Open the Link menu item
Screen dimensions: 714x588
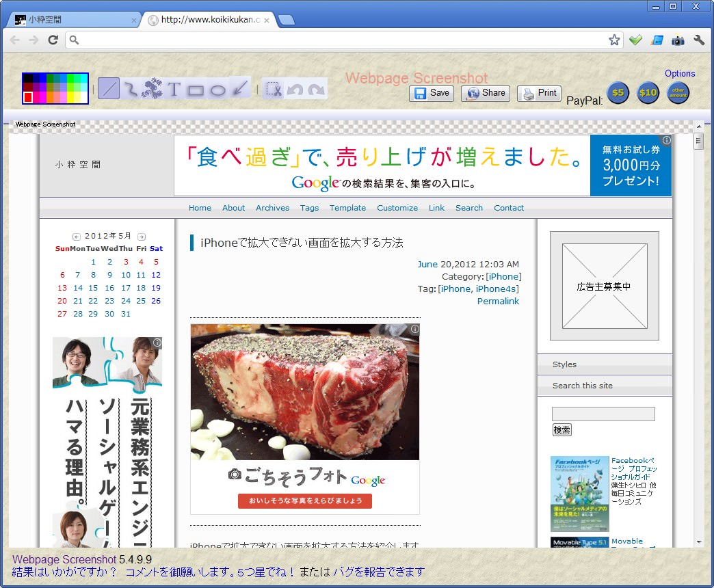436,208
